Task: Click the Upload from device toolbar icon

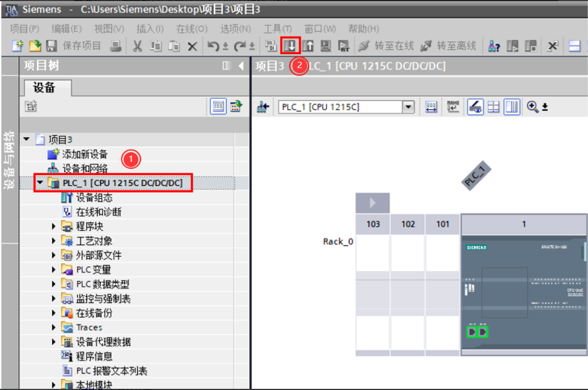Action: click(x=308, y=46)
